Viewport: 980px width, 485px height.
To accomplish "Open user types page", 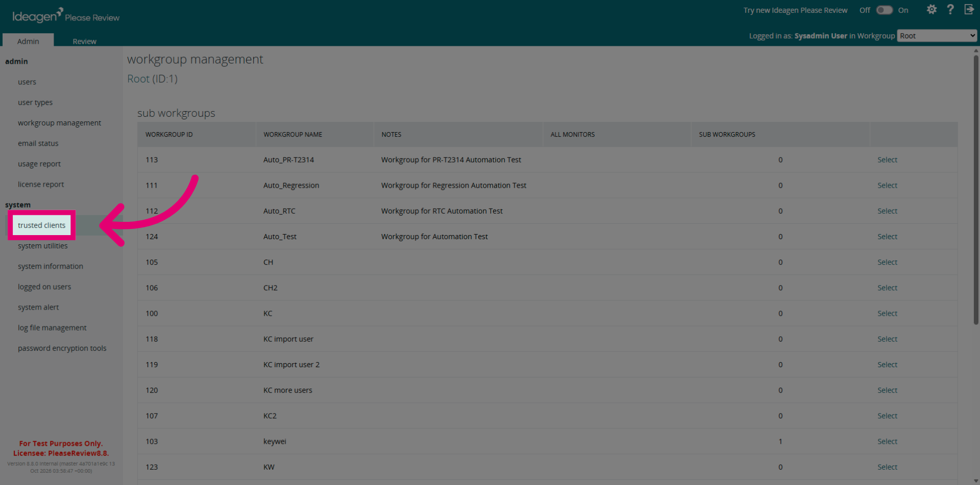I will coord(35,103).
